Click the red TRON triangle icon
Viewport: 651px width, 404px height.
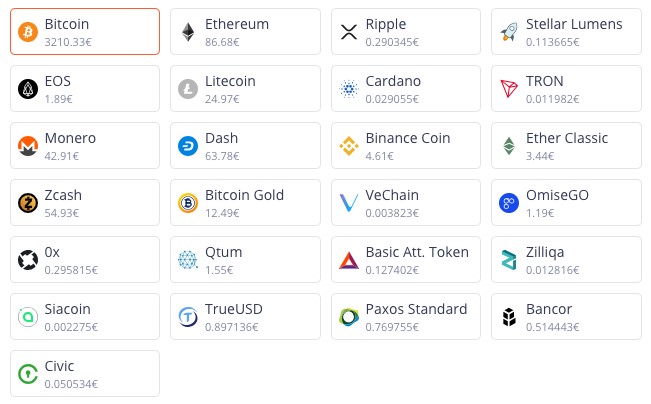[509, 88]
